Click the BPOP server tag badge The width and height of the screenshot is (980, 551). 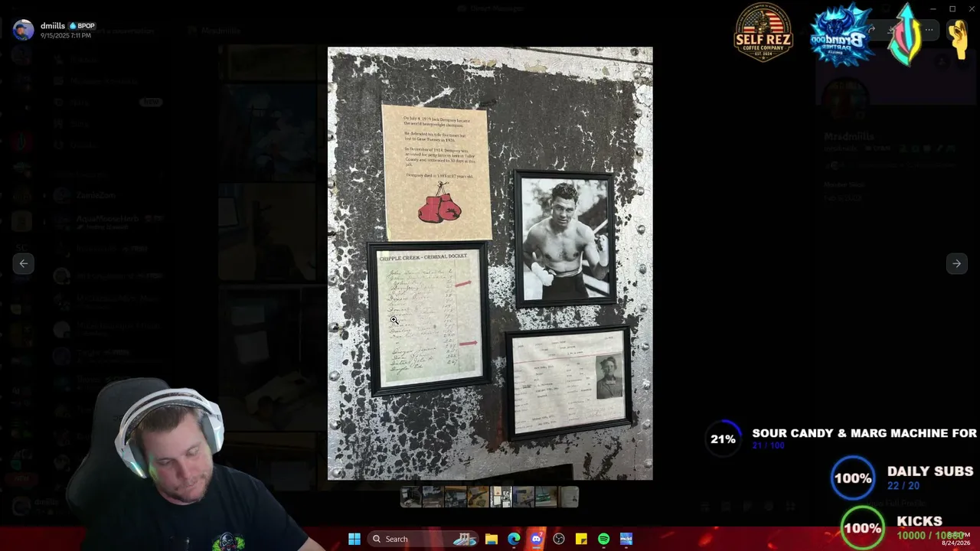[82, 26]
